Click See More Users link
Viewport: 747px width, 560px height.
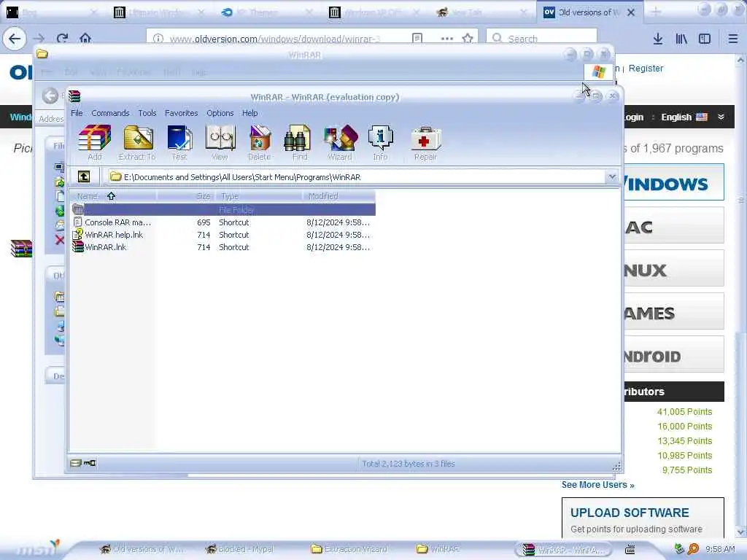pyautogui.click(x=598, y=485)
